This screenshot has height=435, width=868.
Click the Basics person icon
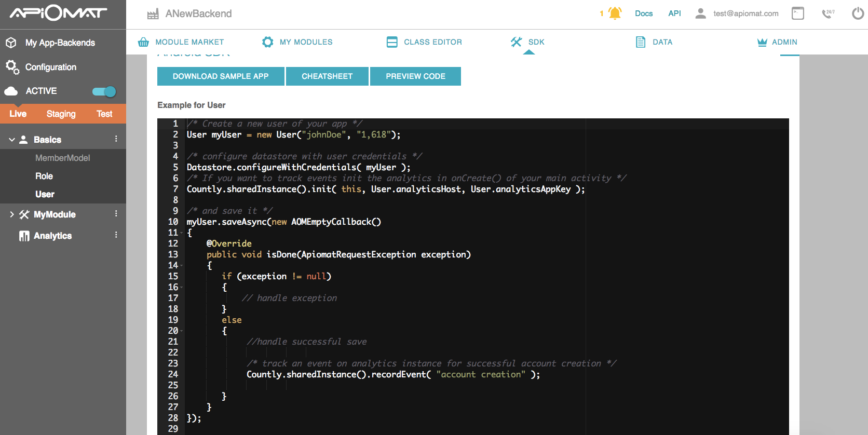[x=23, y=140]
